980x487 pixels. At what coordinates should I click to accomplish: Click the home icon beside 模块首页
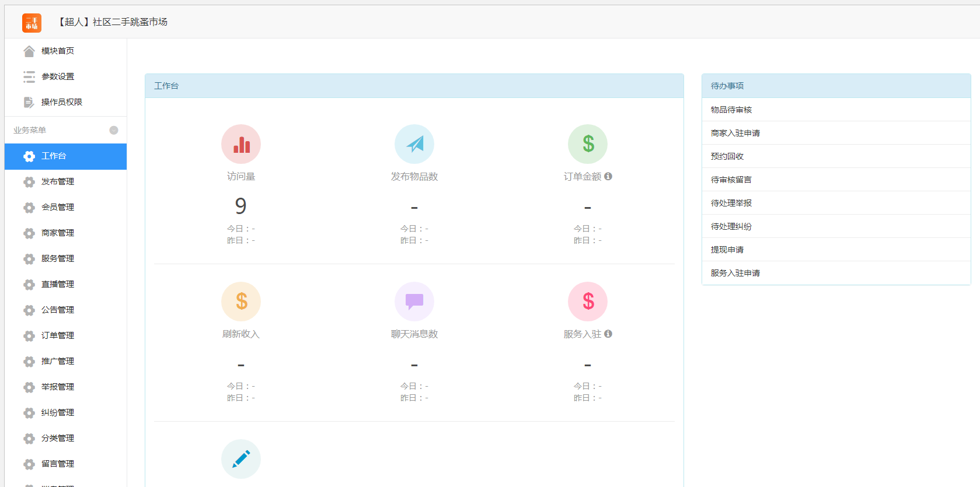click(x=29, y=51)
